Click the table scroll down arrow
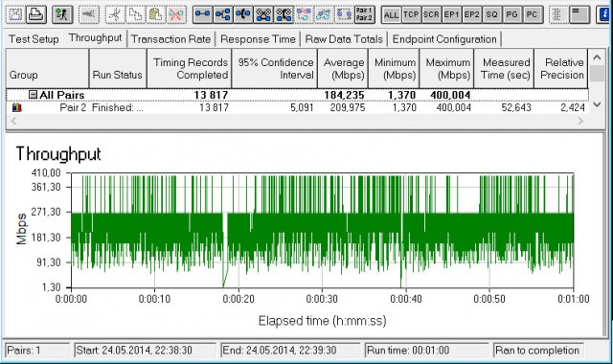 pyautogui.click(x=597, y=104)
